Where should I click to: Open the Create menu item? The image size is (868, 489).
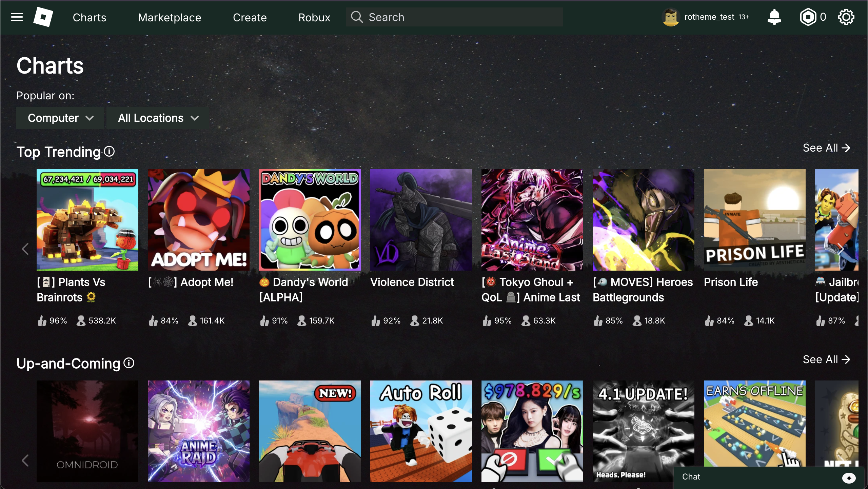click(x=249, y=17)
